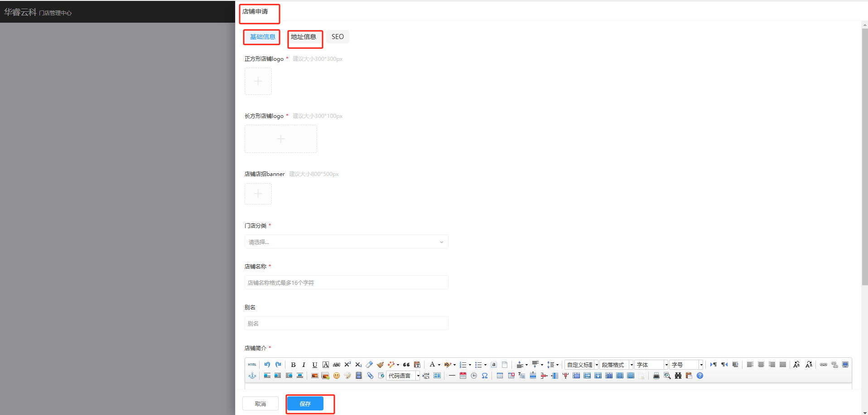This screenshot has width=868, height=415.
Task: Open the special characters Omega icon
Action: pos(485,376)
